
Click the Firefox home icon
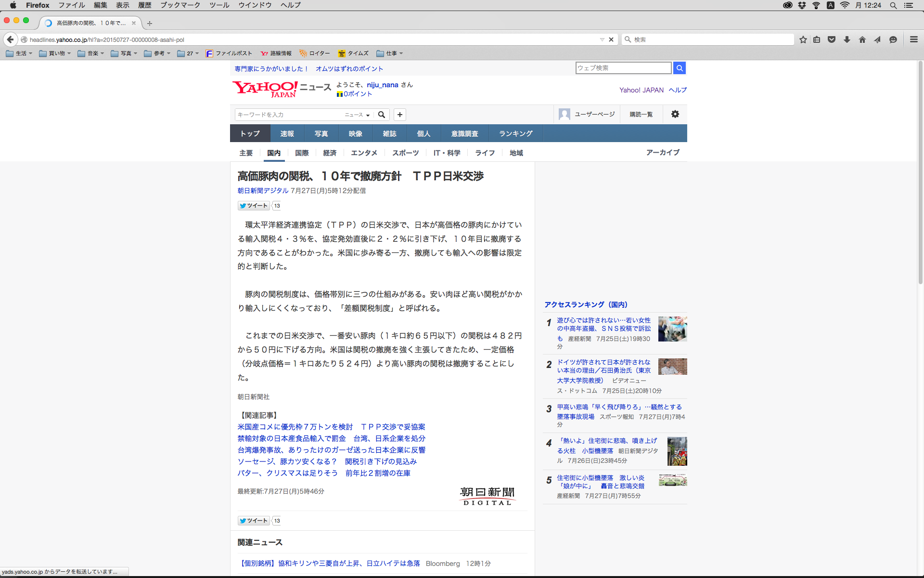tap(862, 39)
